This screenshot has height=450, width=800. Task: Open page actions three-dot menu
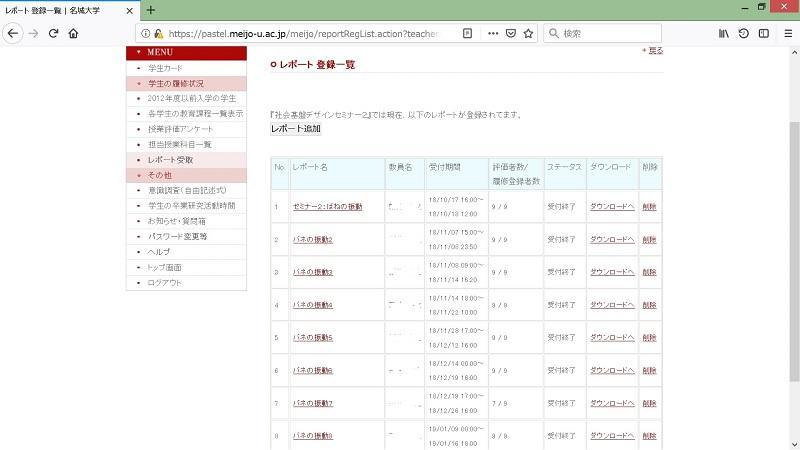pyautogui.click(x=492, y=33)
